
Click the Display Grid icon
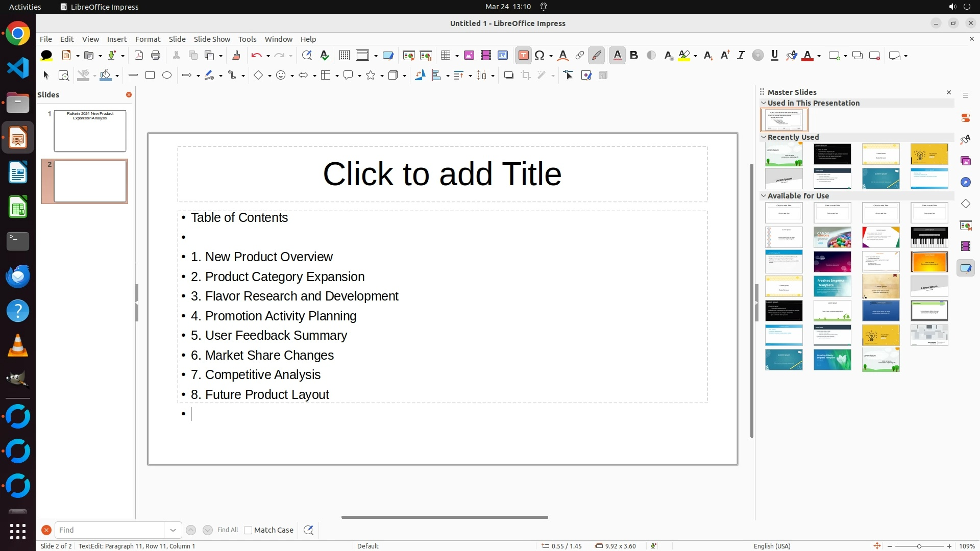[x=345, y=56]
